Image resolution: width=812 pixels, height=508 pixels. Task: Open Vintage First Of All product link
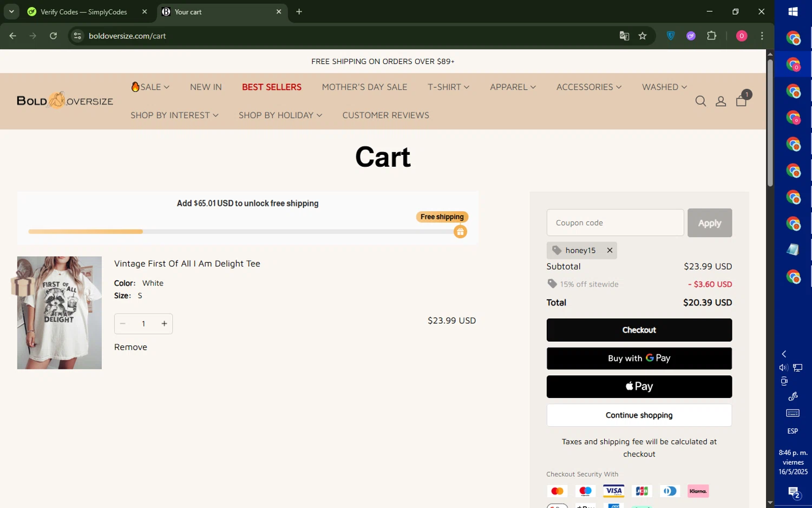pyautogui.click(x=187, y=264)
